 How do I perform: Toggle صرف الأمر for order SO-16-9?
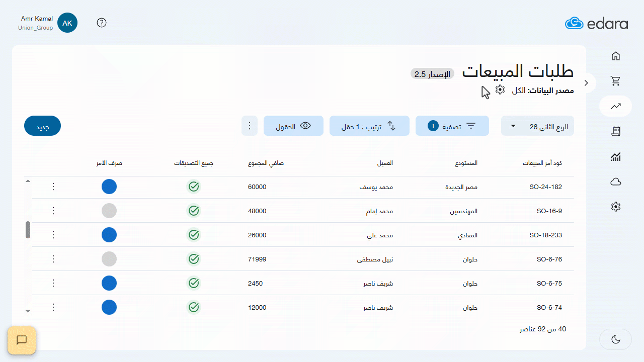(109, 211)
